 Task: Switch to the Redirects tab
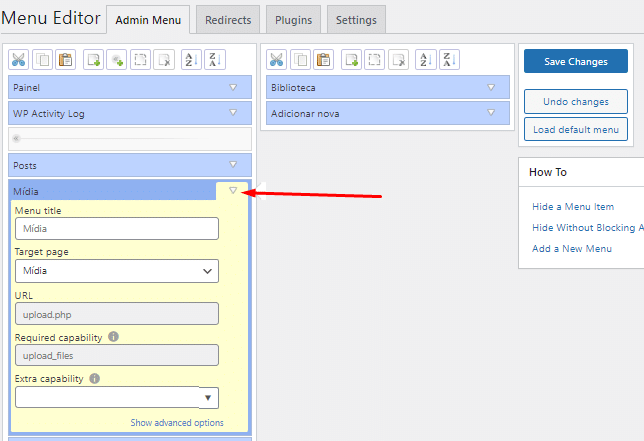click(228, 19)
